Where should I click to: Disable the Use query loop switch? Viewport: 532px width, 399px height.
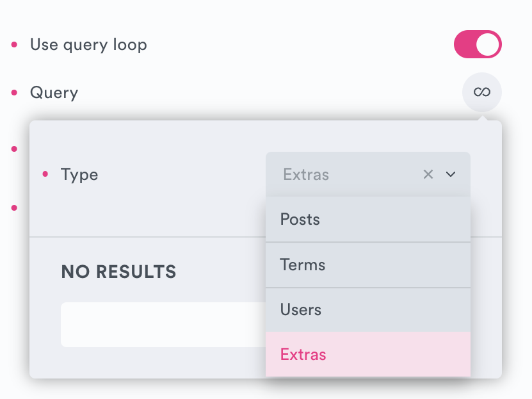[x=478, y=45]
